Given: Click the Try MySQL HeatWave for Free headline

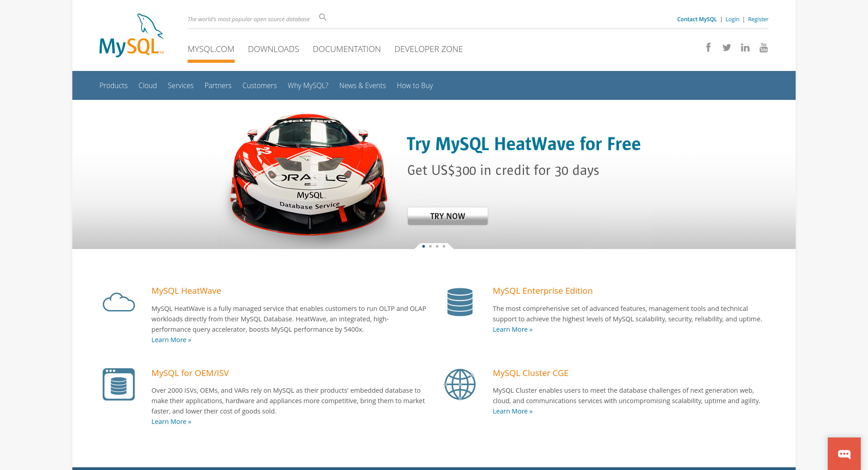Looking at the screenshot, I should 524,144.
